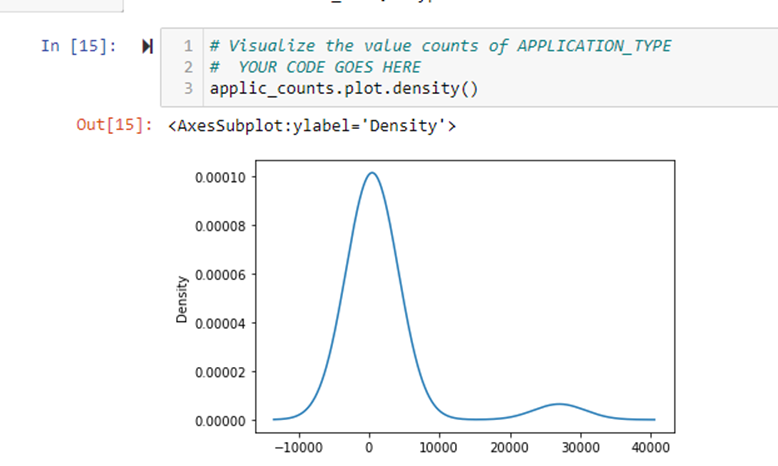Click line number 2 in the code cell
Viewport: 778px width, 466px height.
click(x=188, y=67)
